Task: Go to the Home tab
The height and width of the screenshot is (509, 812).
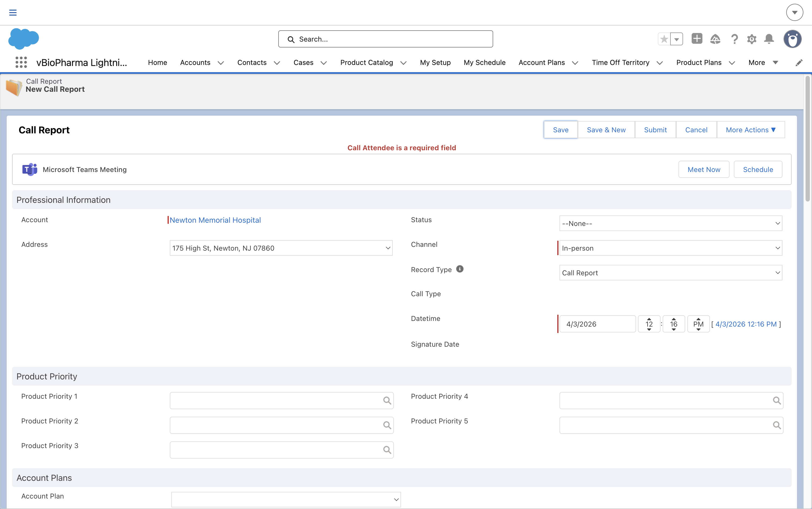Action: coord(157,63)
